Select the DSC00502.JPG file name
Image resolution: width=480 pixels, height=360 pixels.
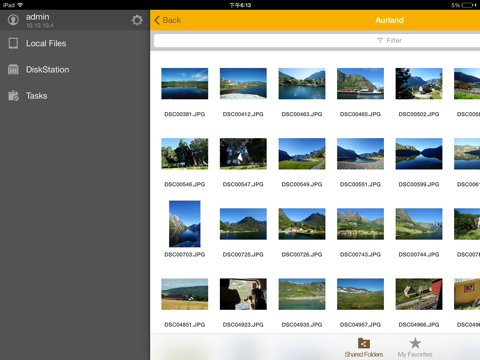pyautogui.click(x=419, y=114)
